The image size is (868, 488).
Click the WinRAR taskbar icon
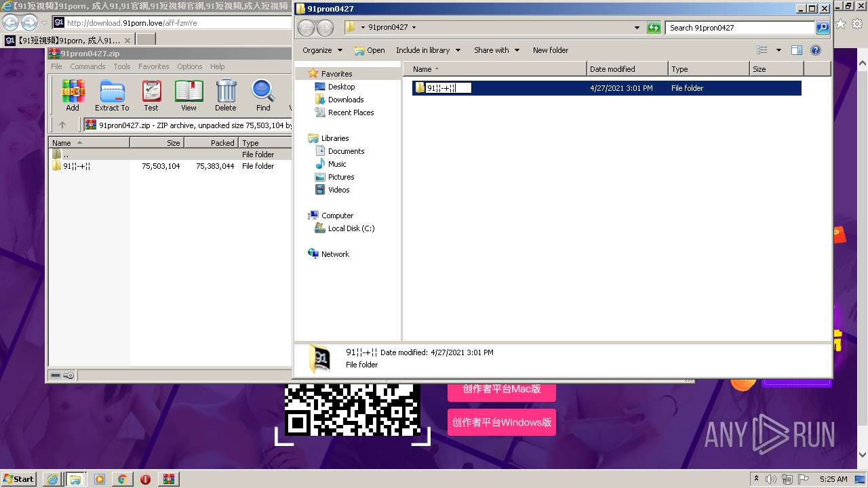click(x=168, y=479)
